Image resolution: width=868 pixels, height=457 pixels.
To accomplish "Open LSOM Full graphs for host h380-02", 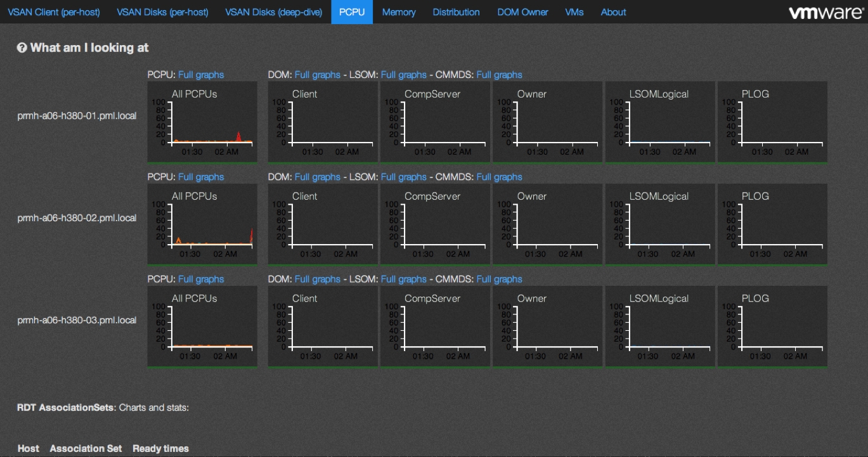I will tap(403, 177).
